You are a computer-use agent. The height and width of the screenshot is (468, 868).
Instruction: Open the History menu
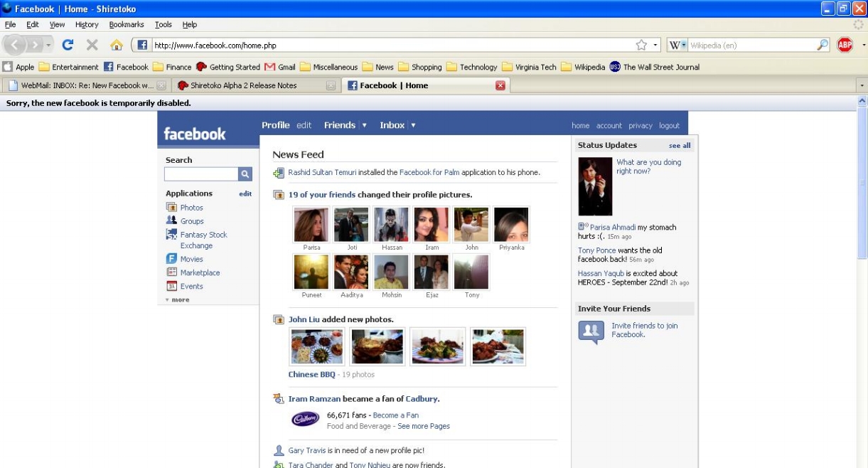(x=87, y=24)
